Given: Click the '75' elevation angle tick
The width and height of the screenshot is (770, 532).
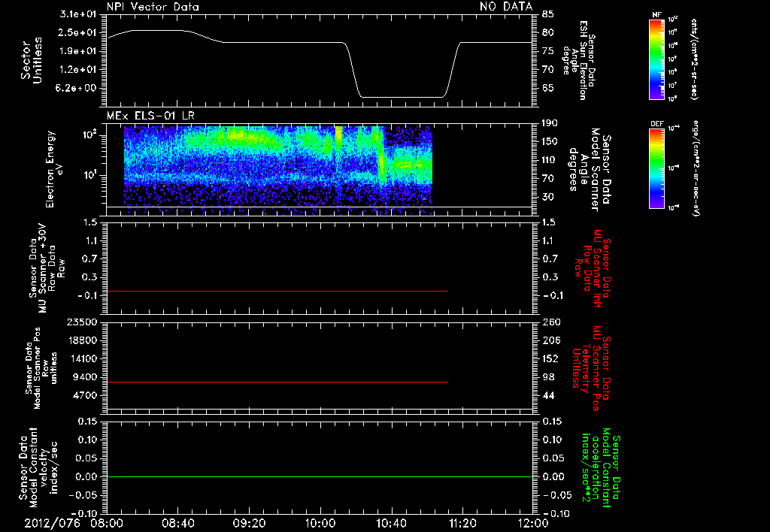Looking at the screenshot, I should click(x=547, y=51).
